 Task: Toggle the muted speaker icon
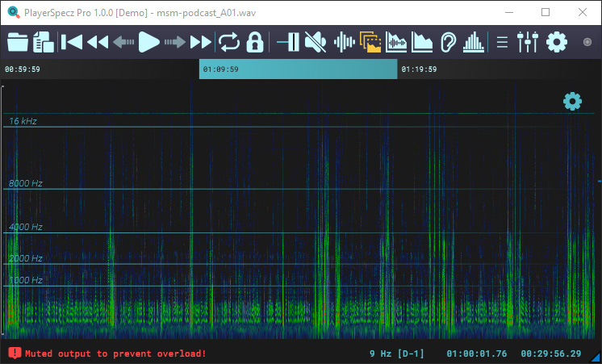tap(316, 42)
